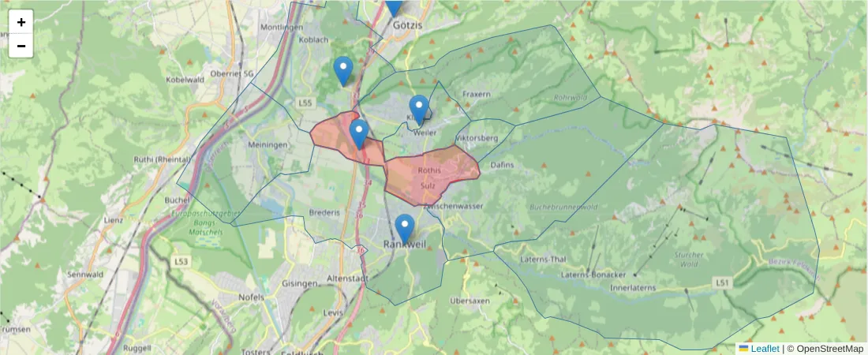
Task: Click the Laterns-Thal label
Action: click(x=543, y=259)
